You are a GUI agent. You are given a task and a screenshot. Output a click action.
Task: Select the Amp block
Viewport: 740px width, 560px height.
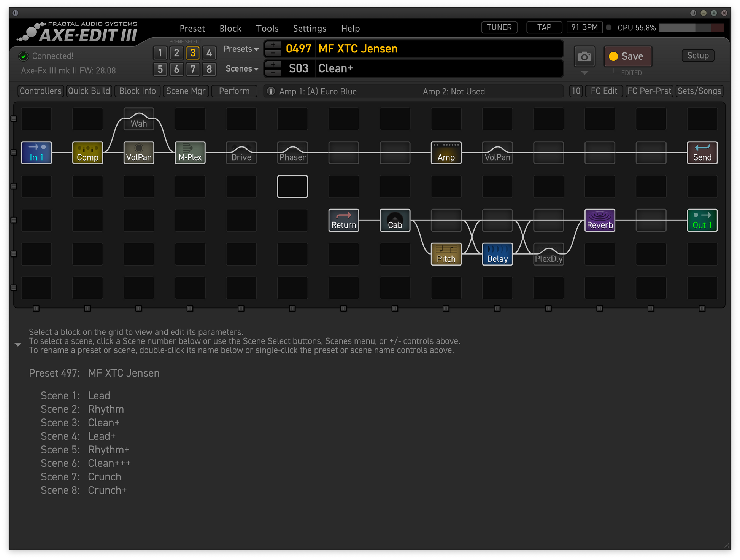click(446, 153)
